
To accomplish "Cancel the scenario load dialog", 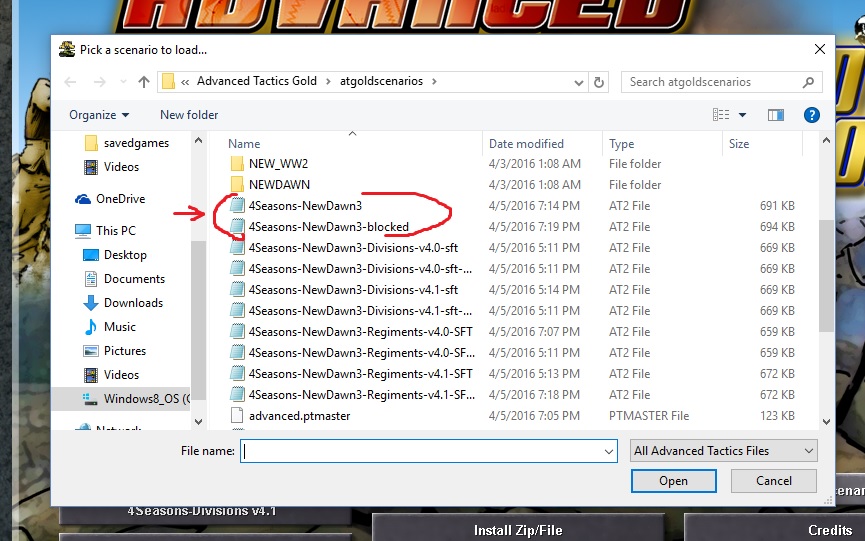I will click(x=773, y=481).
